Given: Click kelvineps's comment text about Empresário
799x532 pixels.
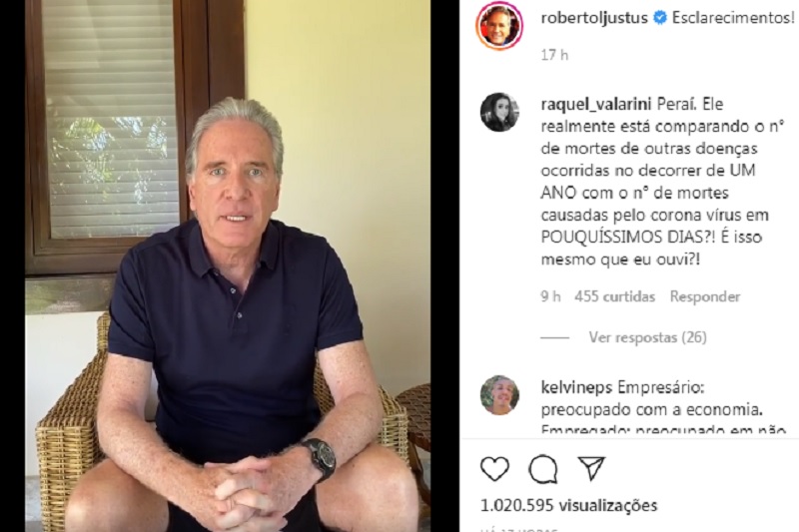Looking at the screenshot, I should [662, 409].
